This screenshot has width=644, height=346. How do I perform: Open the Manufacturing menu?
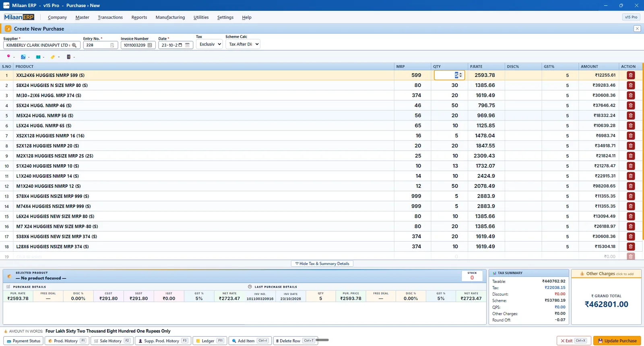pos(170,17)
